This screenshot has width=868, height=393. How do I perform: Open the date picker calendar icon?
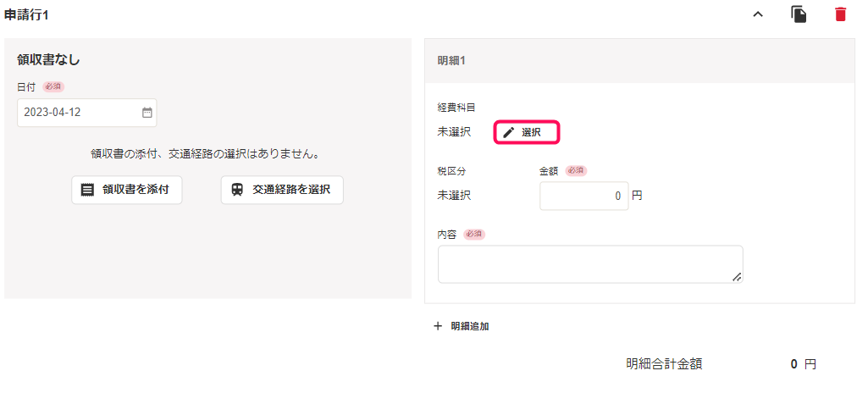coord(147,113)
